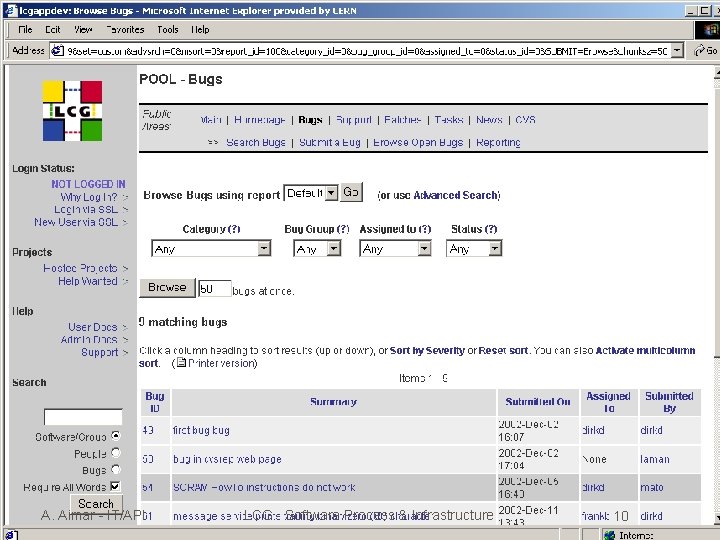Sort by the Submitted On column heading
The width and height of the screenshot is (720, 540).
538,402
